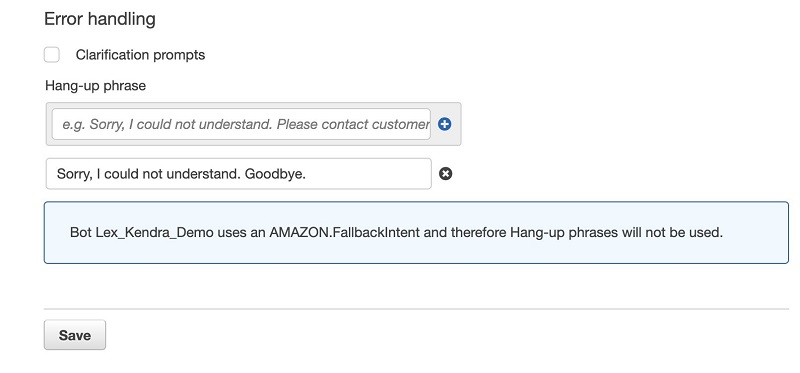Click into the 'Sorry, I could not understand. Goodbye.' field
The image size is (800, 373).
click(239, 174)
